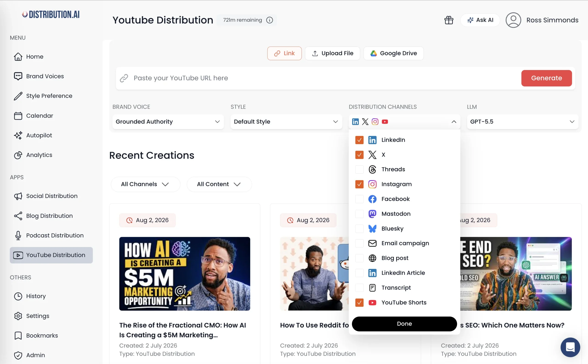This screenshot has width=588, height=364.
Task: Click the Podcast Distribution microphone icon
Action: (18, 235)
